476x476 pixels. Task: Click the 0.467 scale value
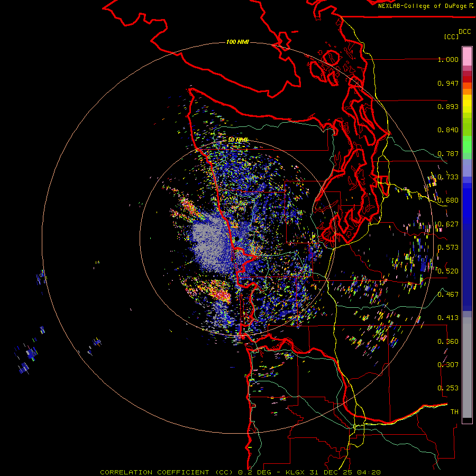448,295
